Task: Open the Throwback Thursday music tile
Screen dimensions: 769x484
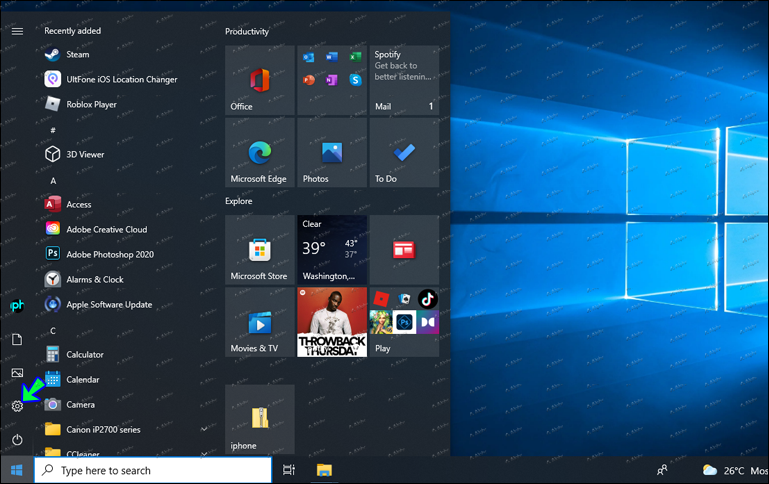Action: click(331, 322)
